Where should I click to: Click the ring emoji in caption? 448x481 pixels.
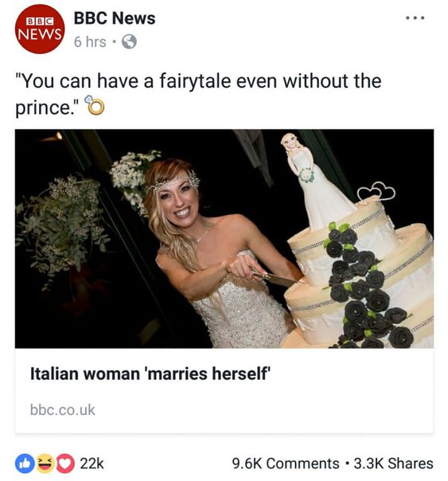pyautogui.click(x=94, y=105)
